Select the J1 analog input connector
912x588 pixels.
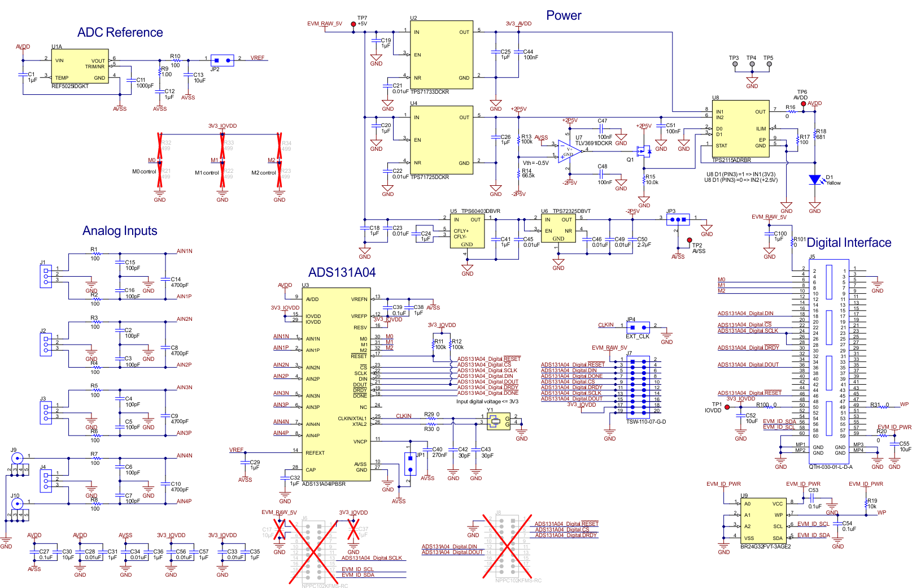click(45, 277)
